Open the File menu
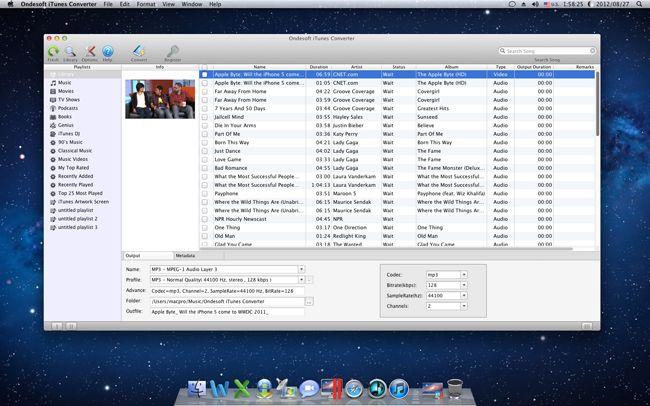This screenshot has width=650, height=406. point(108,4)
